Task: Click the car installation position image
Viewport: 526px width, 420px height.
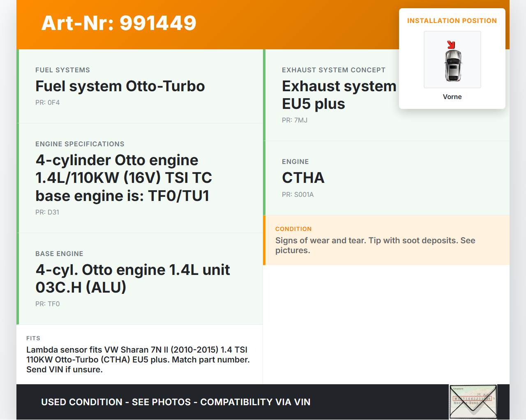Action: (452, 60)
